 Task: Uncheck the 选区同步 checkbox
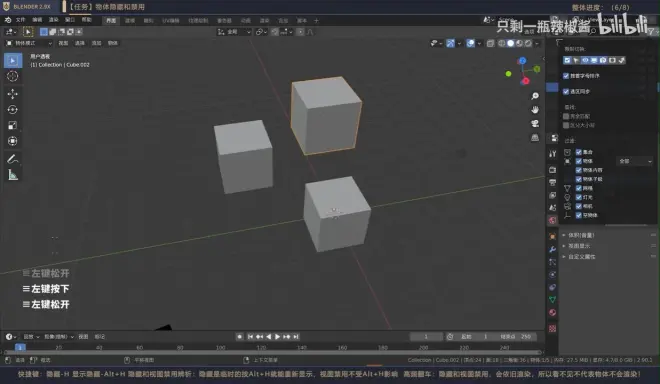pyautogui.click(x=566, y=91)
